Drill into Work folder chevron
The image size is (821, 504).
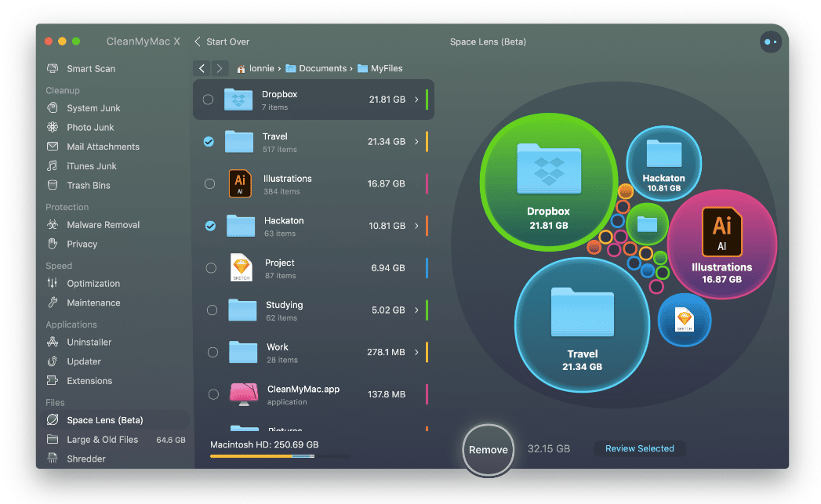[x=416, y=353]
